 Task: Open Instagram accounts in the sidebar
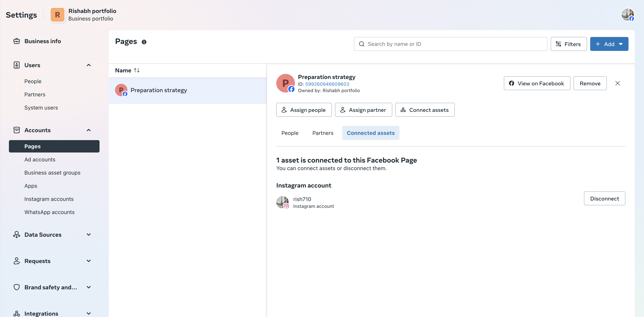49,199
